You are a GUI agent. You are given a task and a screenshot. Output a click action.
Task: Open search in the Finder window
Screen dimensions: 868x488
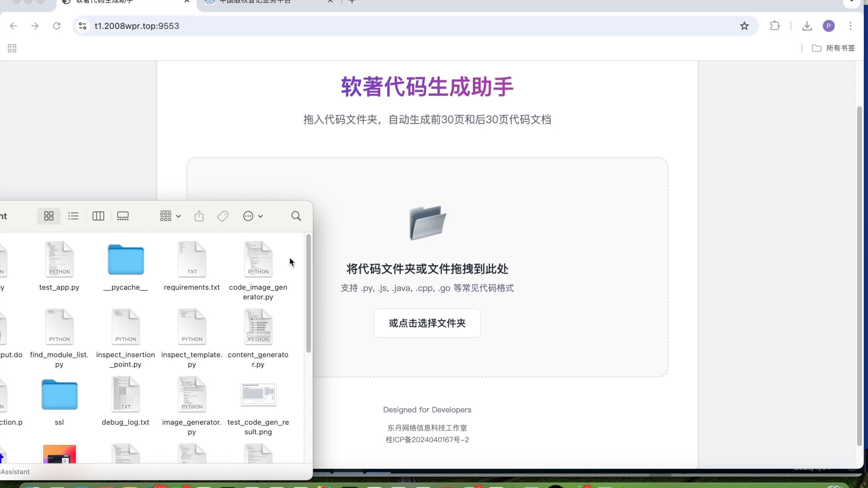pos(296,216)
